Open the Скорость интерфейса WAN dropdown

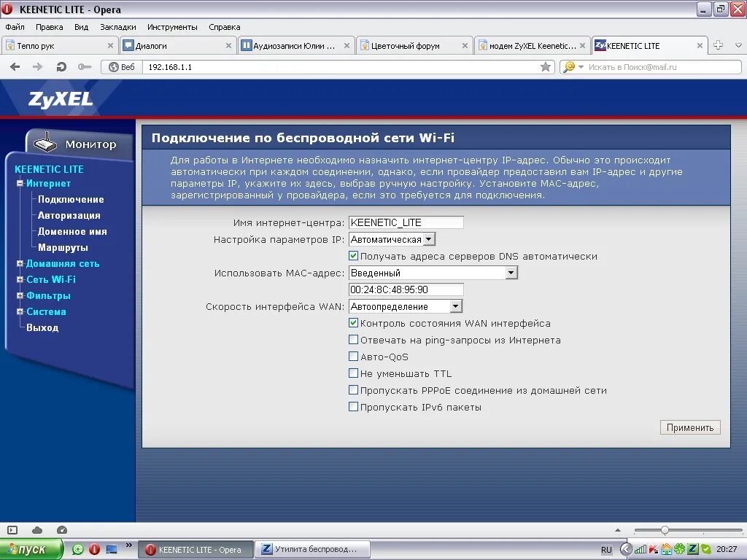[406, 306]
